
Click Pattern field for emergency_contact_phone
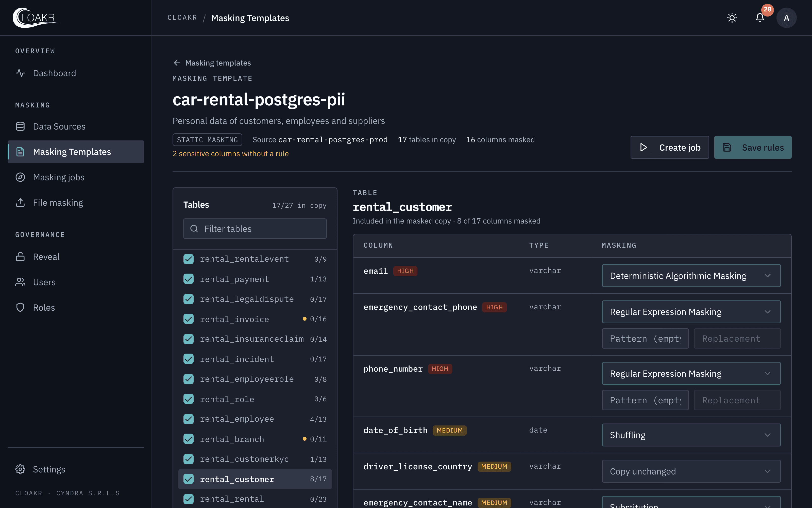(x=645, y=339)
